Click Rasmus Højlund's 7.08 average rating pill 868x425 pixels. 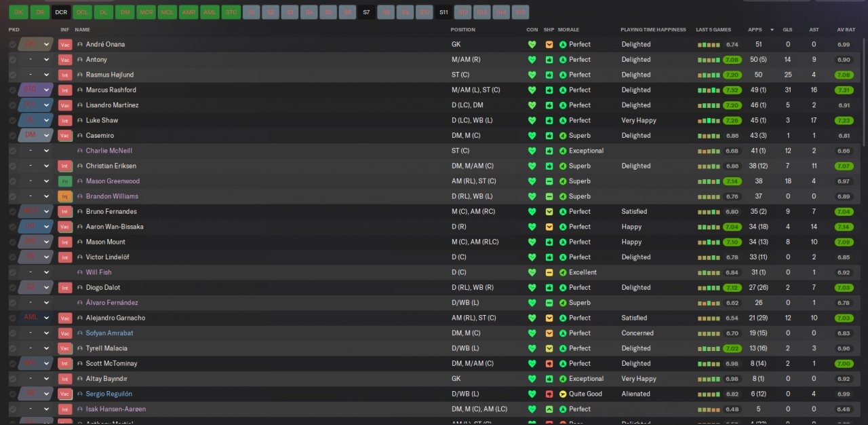(844, 75)
